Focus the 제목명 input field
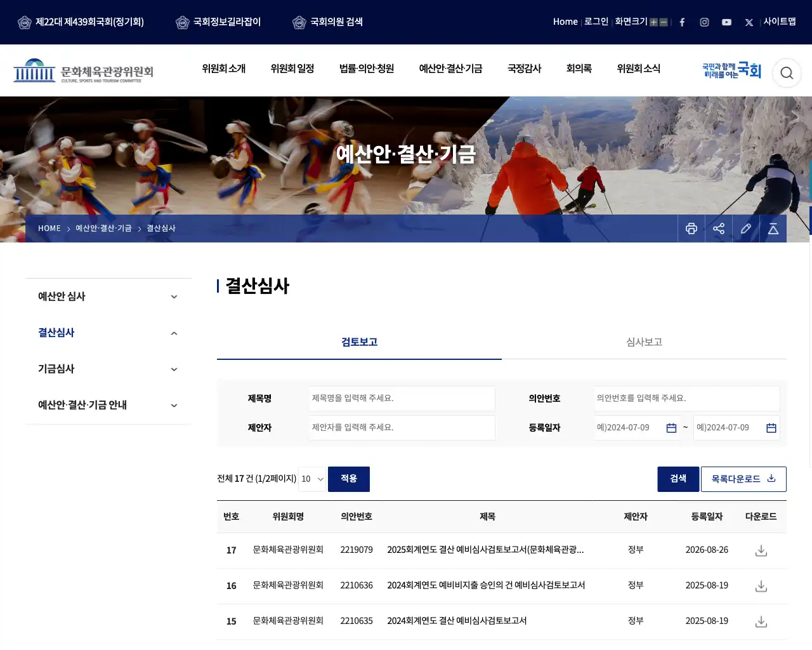812x650 pixels. pyautogui.click(x=402, y=399)
